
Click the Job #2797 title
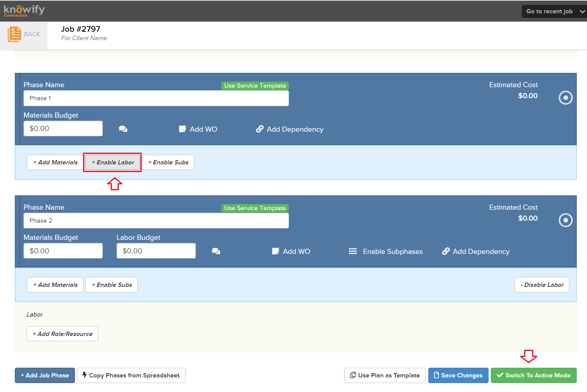(x=81, y=29)
